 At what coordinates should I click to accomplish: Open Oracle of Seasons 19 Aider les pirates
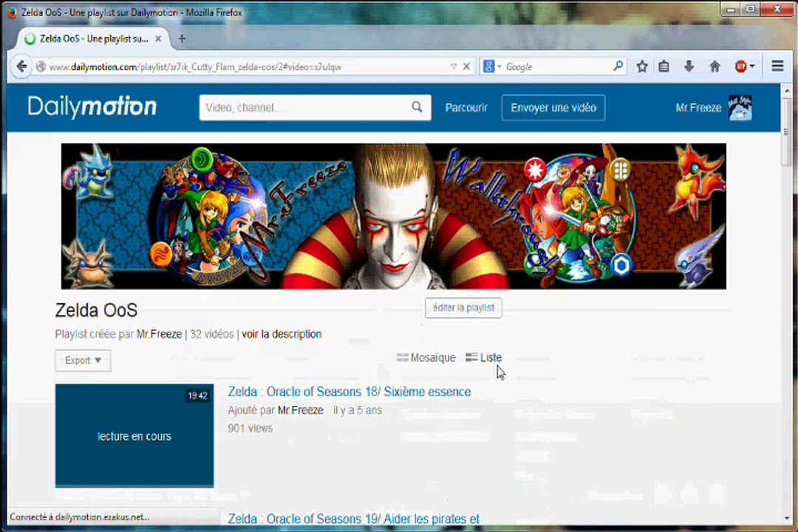(354, 519)
